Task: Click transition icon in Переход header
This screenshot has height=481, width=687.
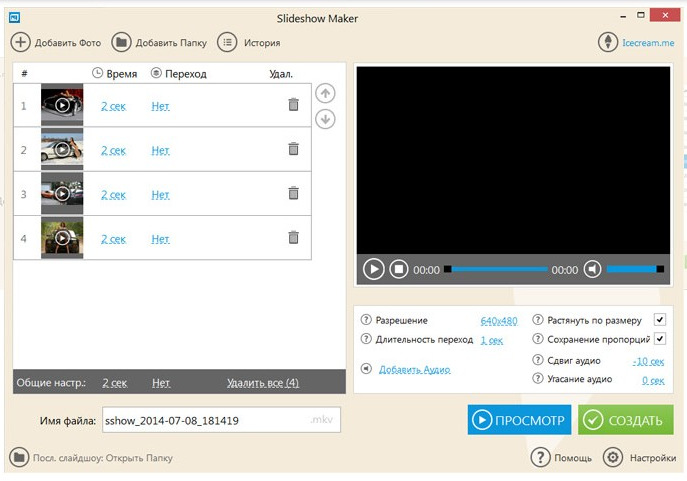Action: pyautogui.click(x=156, y=73)
